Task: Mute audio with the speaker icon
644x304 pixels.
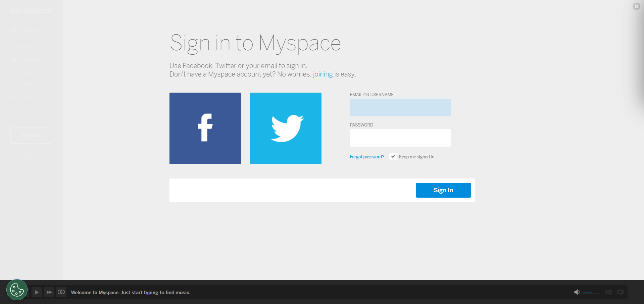Action: pyautogui.click(x=577, y=292)
